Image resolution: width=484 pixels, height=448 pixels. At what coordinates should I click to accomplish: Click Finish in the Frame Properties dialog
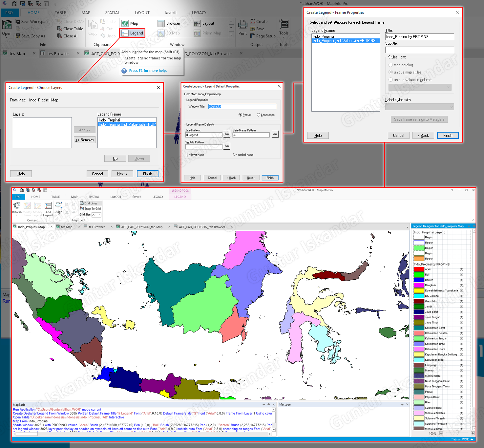[x=448, y=136]
